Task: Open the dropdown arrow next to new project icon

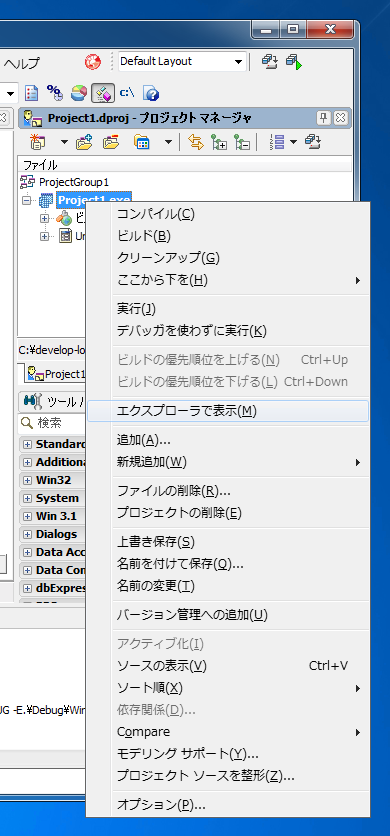Action: click(65, 142)
